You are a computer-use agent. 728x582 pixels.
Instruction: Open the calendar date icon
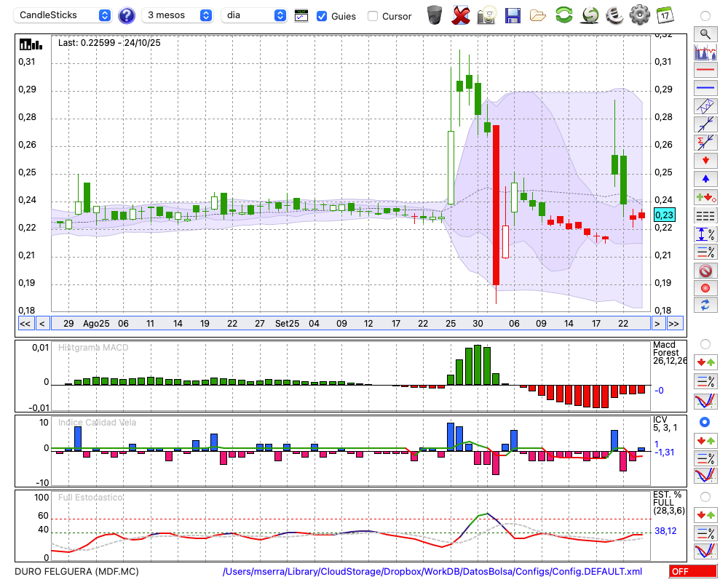(664, 15)
